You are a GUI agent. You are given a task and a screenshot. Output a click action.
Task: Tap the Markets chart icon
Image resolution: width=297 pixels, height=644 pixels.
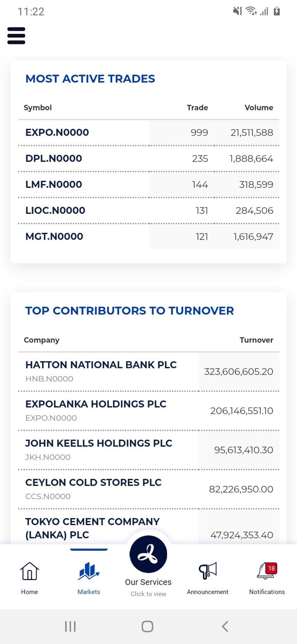click(89, 571)
